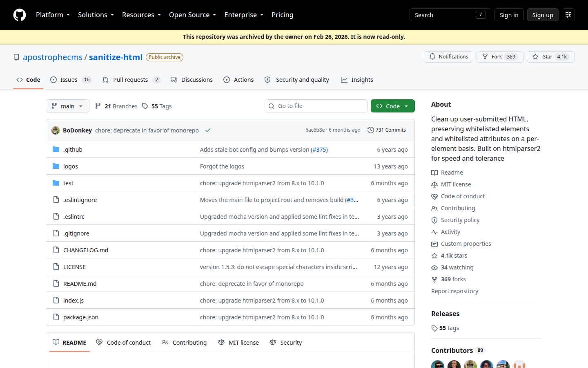Viewport: 588px width, 368px height.
Task: Fork the repository using Fork button
Action: click(x=500, y=57)
